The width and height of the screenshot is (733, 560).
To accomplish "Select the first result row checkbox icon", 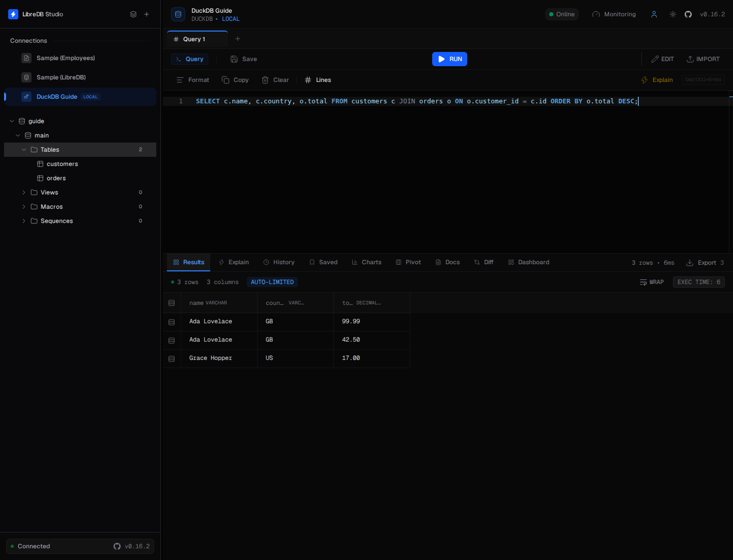I will click(172, 322).
